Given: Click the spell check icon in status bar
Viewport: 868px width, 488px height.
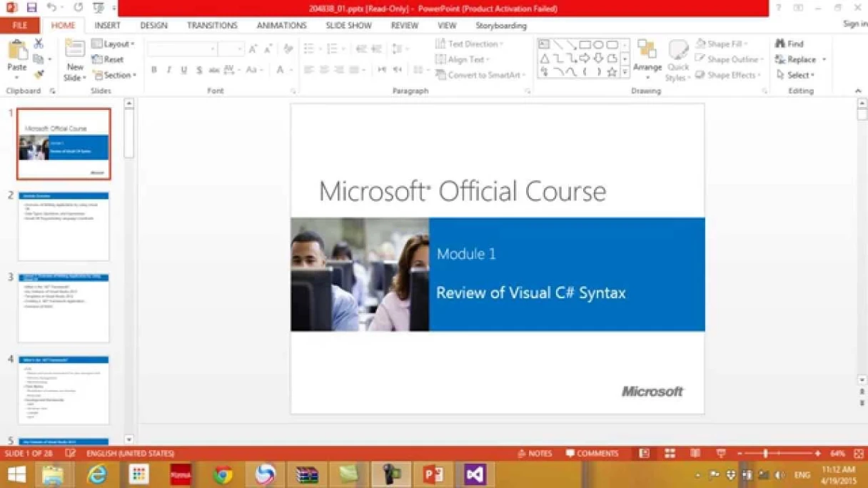Looking at the screenshot, I should click(x=71, y=454).
